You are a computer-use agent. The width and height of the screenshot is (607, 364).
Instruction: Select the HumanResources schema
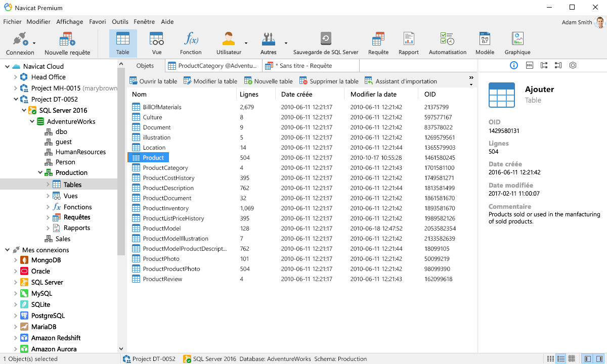[80, 152]
